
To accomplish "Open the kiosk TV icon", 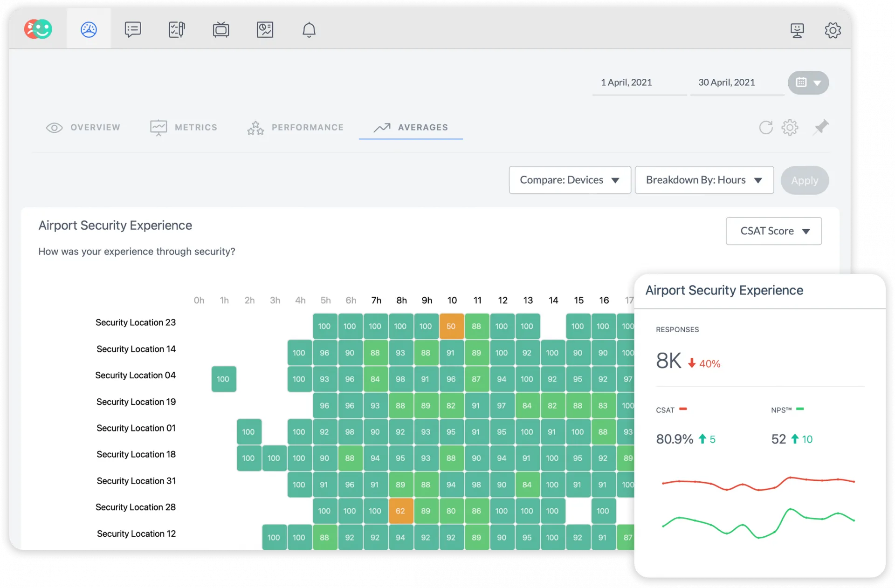I will (220, 29).
